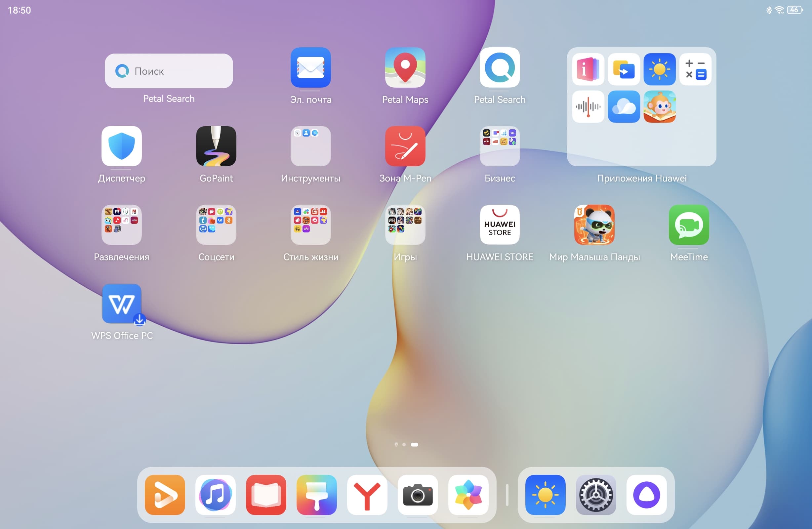Screen dimensions: 812x529
Task: Tap the WPS Office PC icon
Action: pos(121,304)
